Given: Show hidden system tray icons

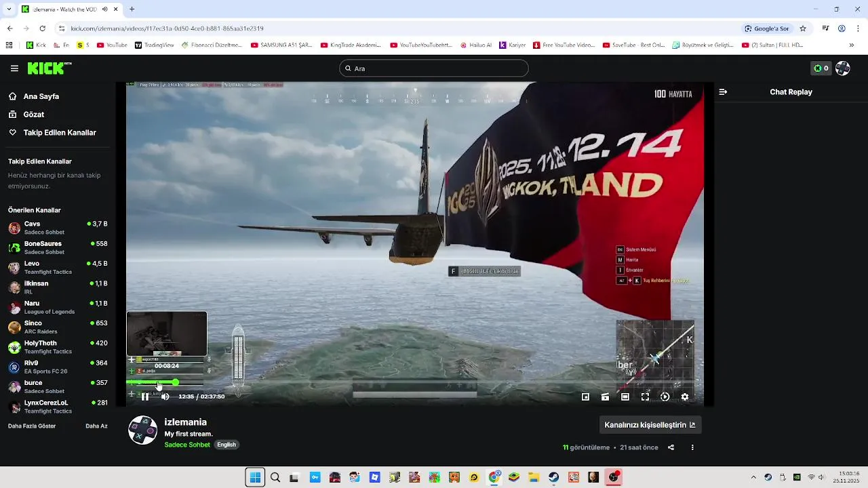Looking at the screenshot, I should tap(753, 477).
